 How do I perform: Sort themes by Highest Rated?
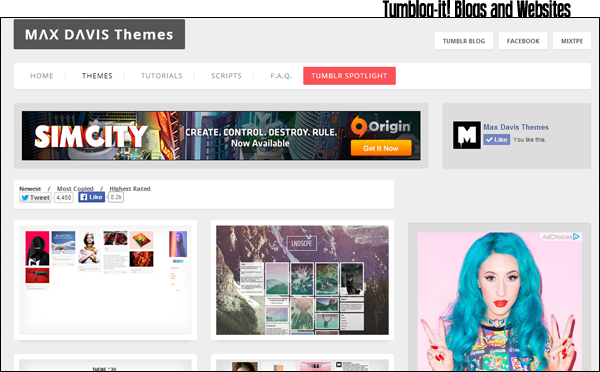[x=130, y=189]
